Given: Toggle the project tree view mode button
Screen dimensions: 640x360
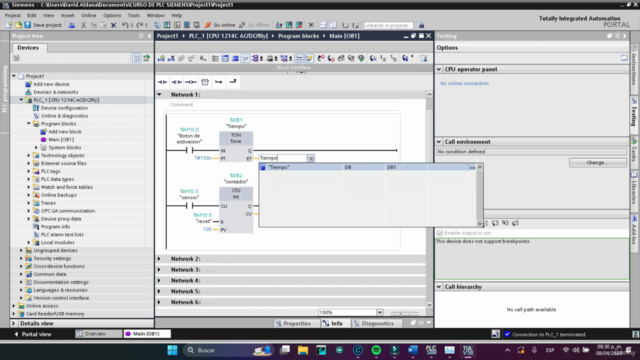Looking at the screenshot, I should coord(137,58).
